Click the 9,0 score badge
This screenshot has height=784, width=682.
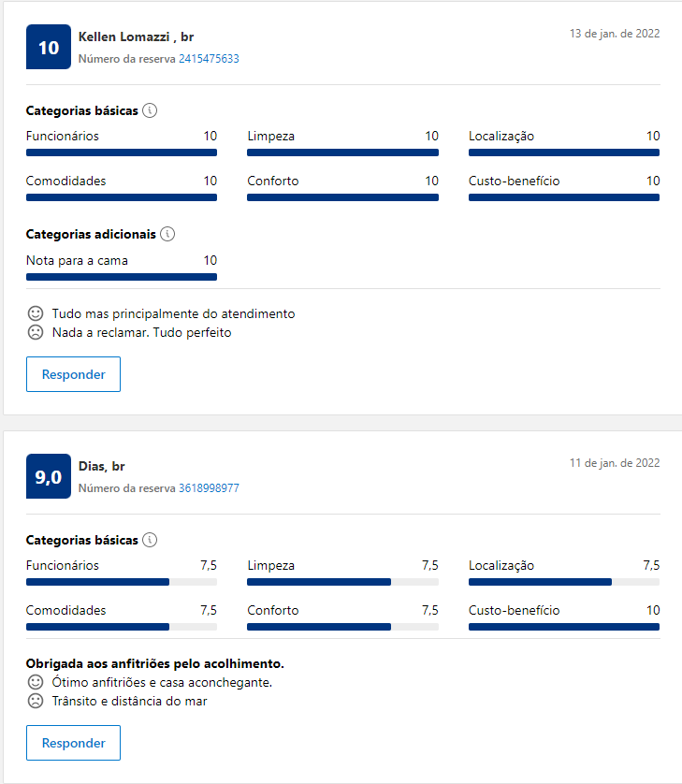tap(49, 476)
